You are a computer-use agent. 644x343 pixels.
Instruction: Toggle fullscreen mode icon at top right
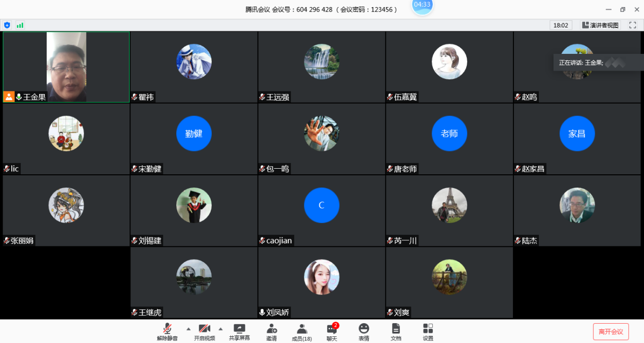[633, 25]
